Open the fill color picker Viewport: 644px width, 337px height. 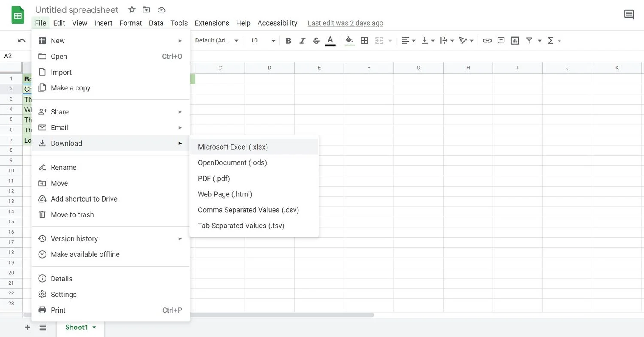[x=349, y=41]
